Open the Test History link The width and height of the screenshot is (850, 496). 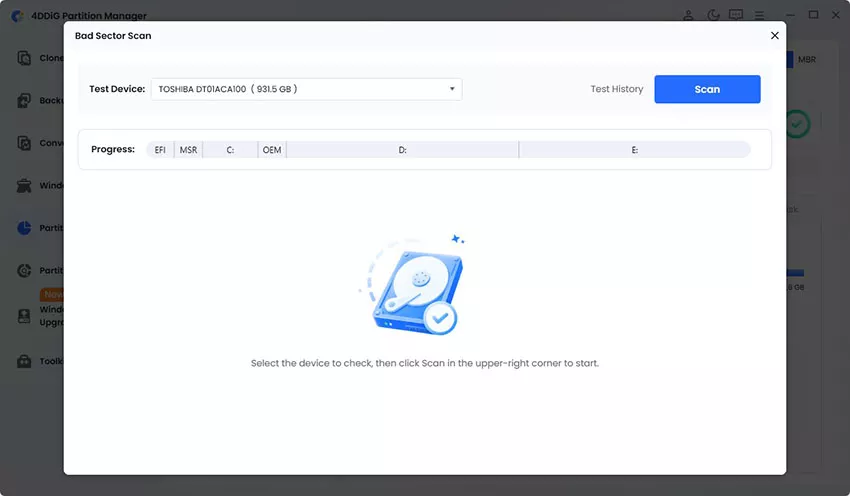pos(616,89)
